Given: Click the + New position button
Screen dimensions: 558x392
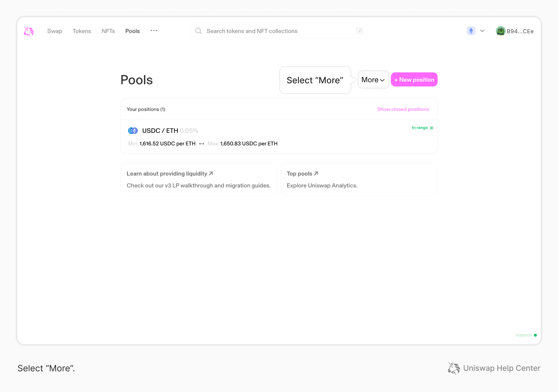Looking at the screenshot, I should pos(414,80).
